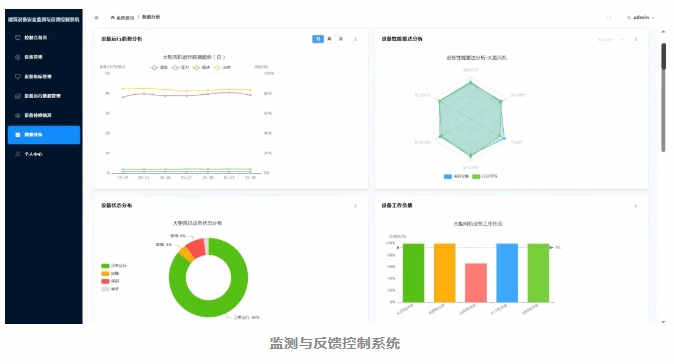674x364 pixels.
Task: Click the green 正常运行 legend swatch
Action: [105, 266]
